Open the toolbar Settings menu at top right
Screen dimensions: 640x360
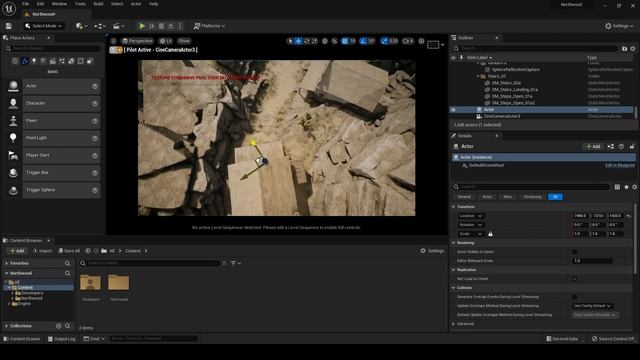[619, 26]
